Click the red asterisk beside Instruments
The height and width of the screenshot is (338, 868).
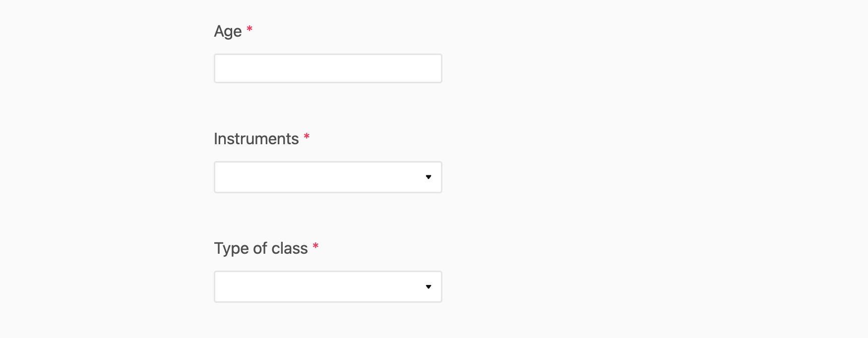click(307, 137)
